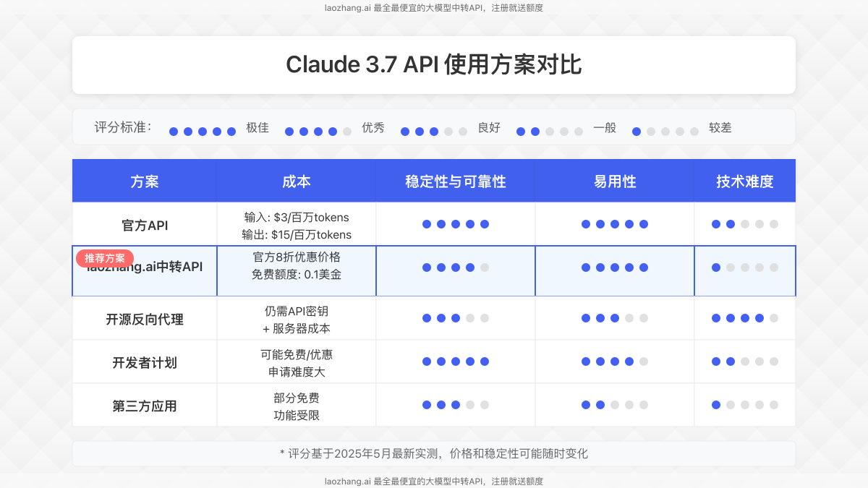The width and height of the screenshot is (868, 488).
Task: Click the three-dot legend group beside 良好
Action: pos(434,132)
